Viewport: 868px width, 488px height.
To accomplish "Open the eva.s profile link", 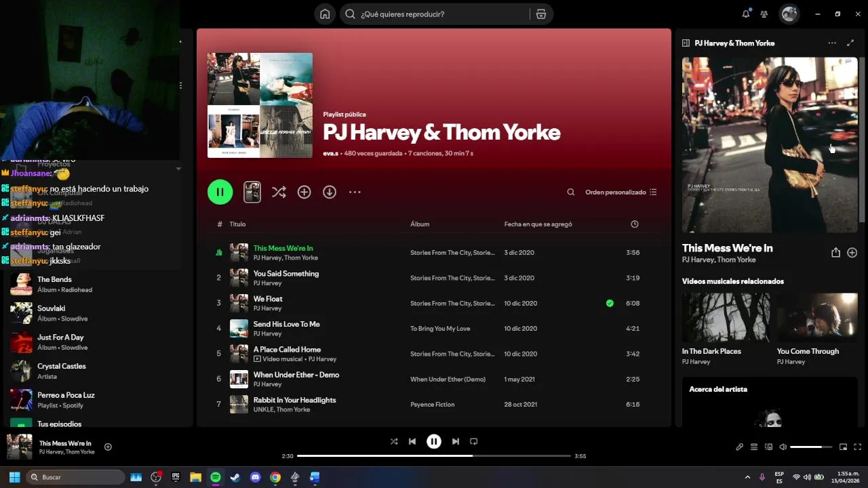I will (x=330, y=153).
